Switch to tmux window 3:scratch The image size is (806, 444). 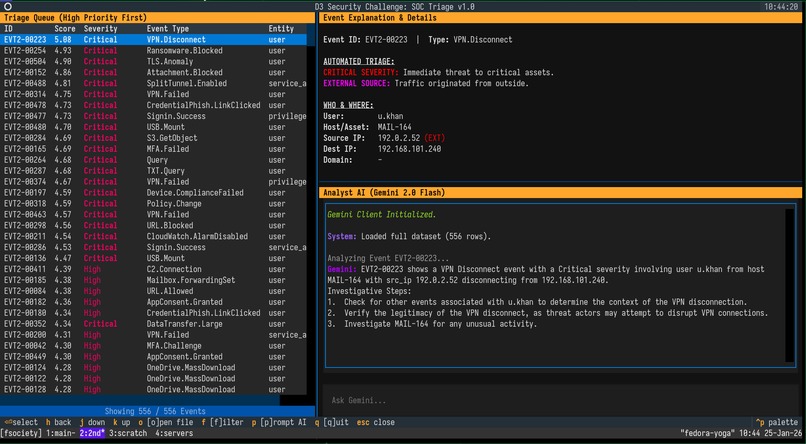[128, 433]
